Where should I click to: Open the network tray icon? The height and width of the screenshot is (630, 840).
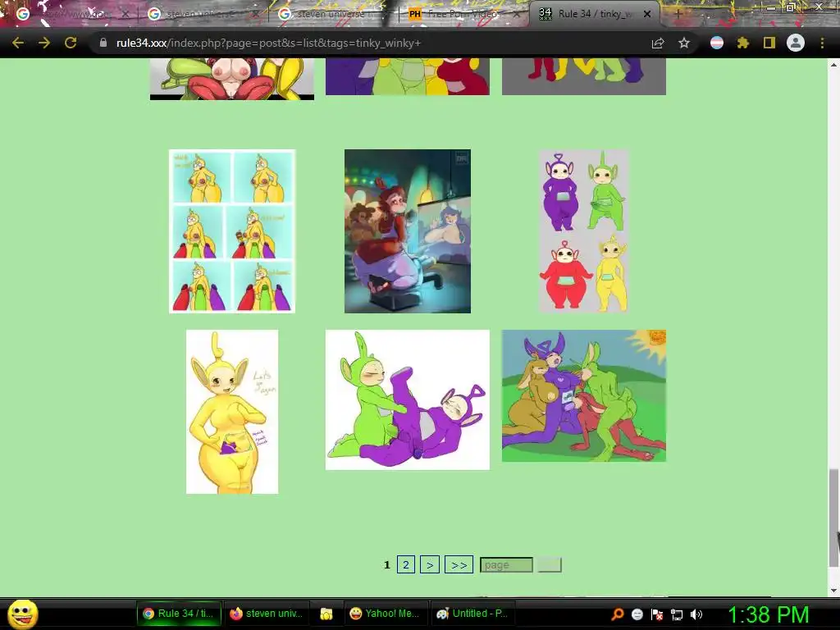(677, 614)
